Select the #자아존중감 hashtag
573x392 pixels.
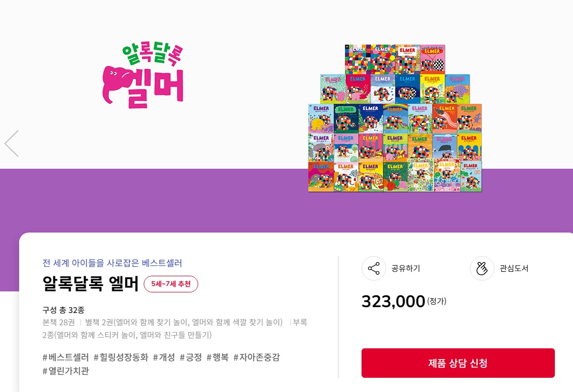coord(257,357)
